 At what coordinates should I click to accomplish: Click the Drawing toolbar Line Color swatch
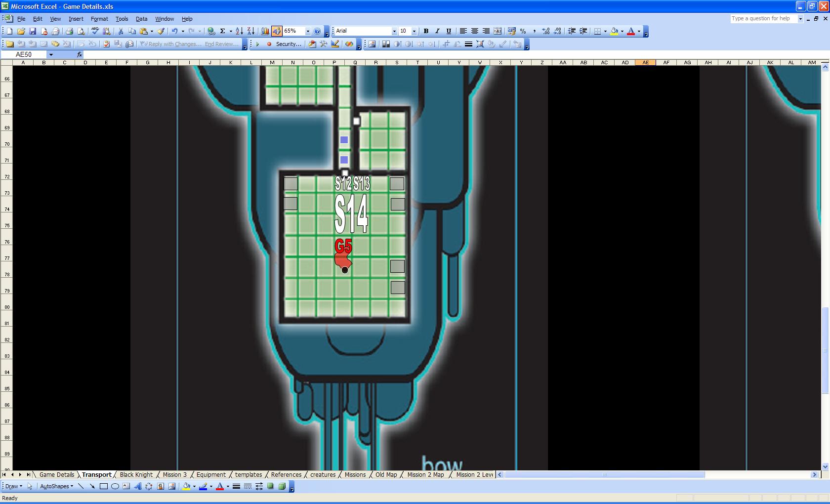(x=203, y=486)
